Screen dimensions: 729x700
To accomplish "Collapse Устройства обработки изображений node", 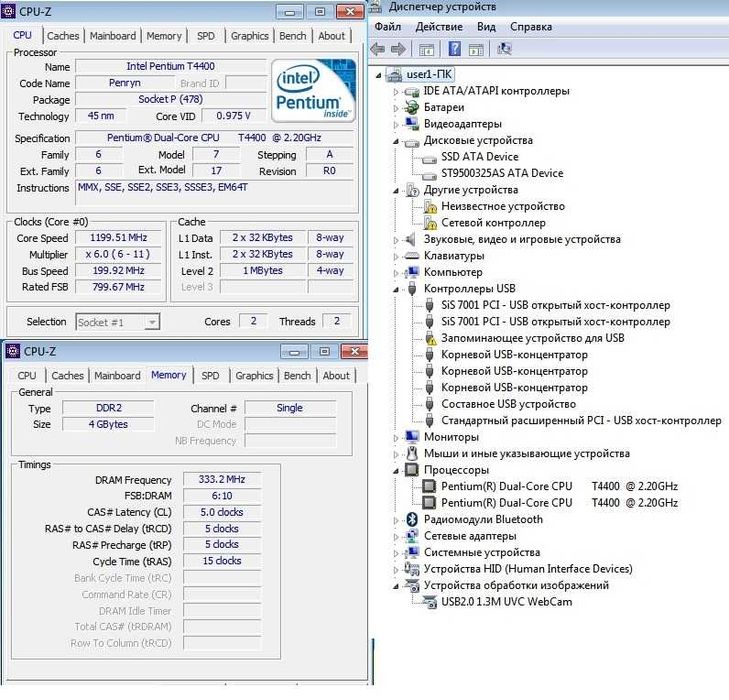I will (396, 586).
